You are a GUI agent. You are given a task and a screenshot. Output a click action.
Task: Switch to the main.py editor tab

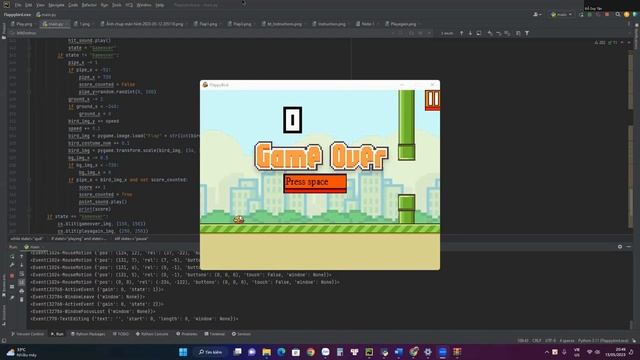tap(55, 24)
